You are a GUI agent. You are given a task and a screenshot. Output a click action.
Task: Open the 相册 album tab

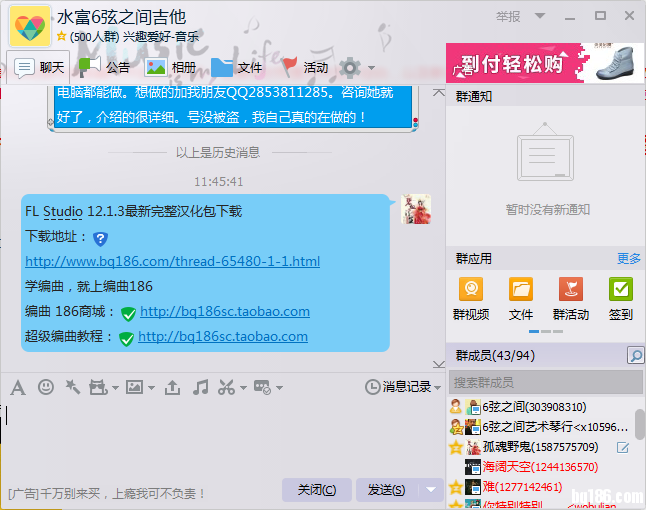point(170,67)
